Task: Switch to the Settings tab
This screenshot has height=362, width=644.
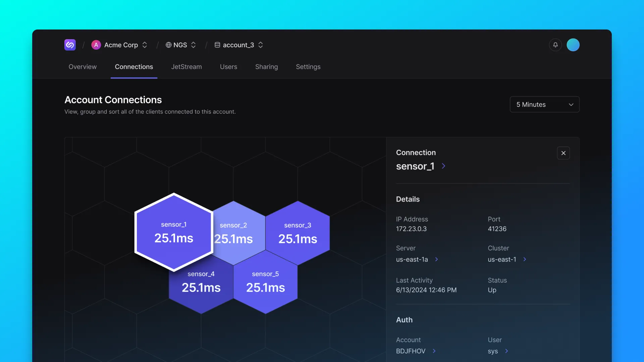Action: (308, 67)
